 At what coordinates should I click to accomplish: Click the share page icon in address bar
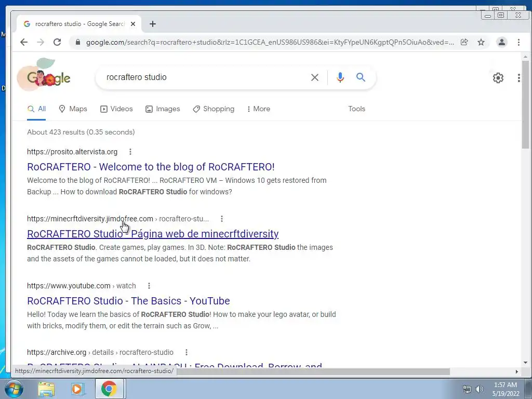tap(464, 42)
